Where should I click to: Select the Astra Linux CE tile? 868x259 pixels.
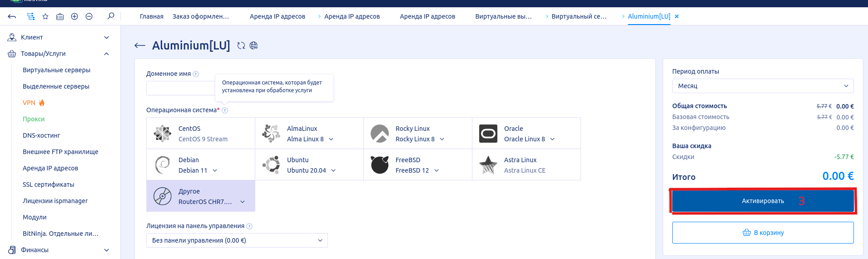[x=526, y=165]
